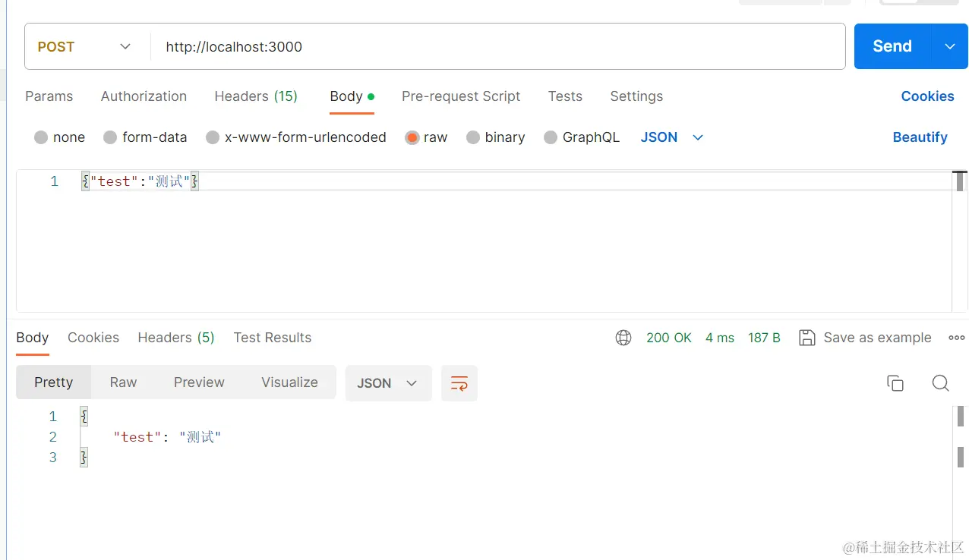
Task: Open the Test Results tab
Action: tap(273, 338)
